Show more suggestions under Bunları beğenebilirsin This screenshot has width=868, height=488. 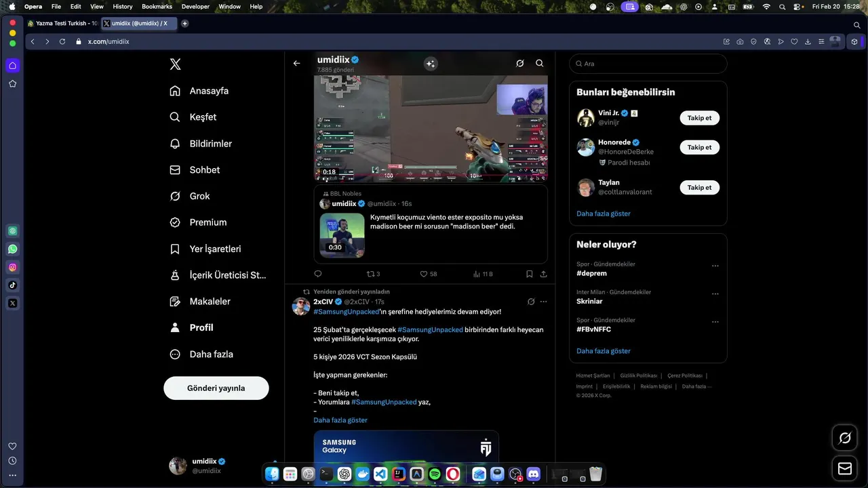604,213
